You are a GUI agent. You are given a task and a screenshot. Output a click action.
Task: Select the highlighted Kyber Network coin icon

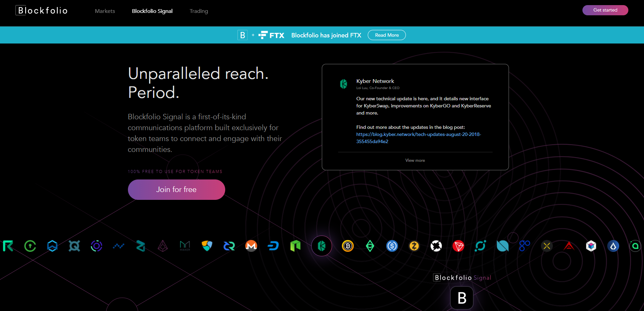[x=321, y=246]
